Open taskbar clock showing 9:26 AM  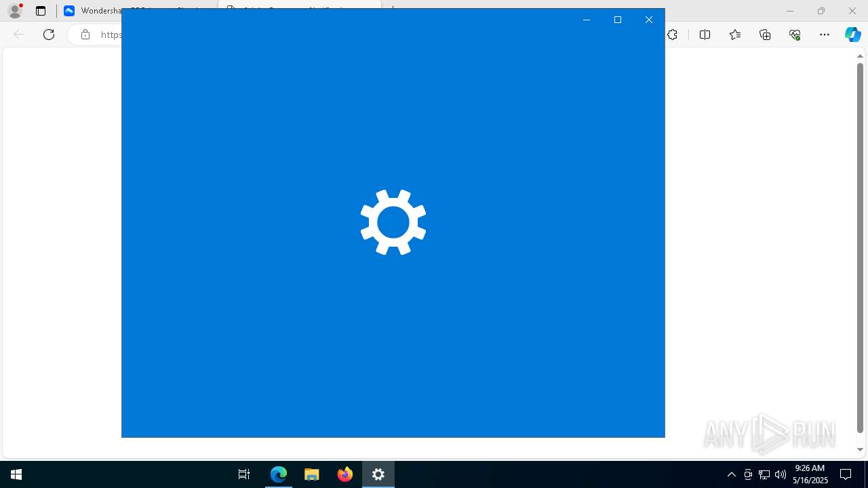coord(810,474)
